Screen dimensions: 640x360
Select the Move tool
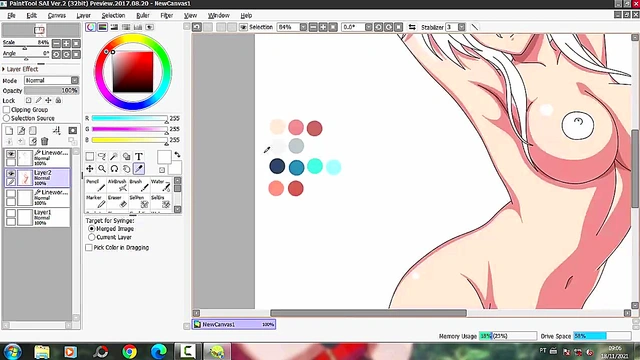pos(90,169)
